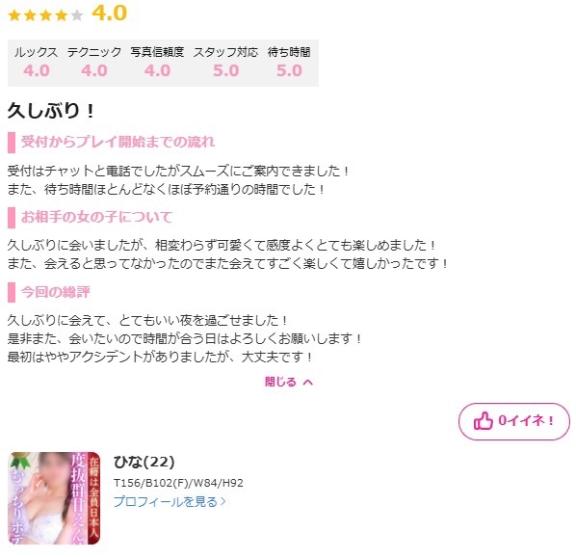Viewport: 576px width, 557px height.
Task: Click the ひな(22) name heading
Action: click(x=144, y=462)
